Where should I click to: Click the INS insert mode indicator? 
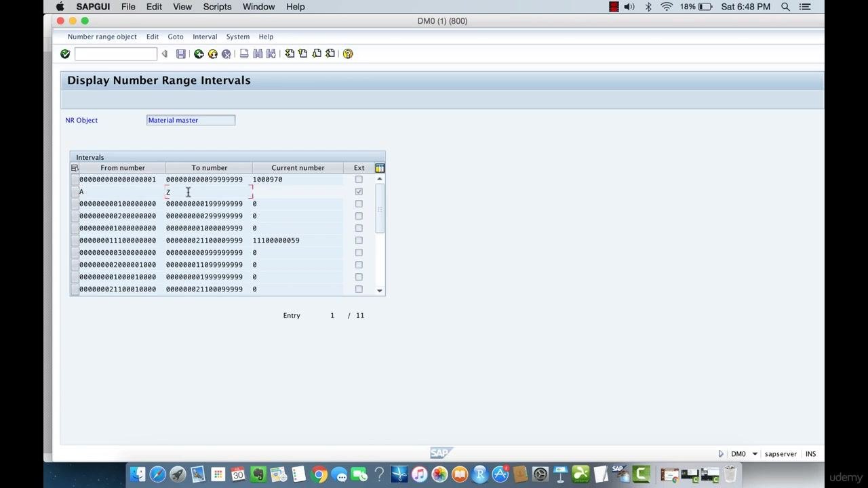point(810,454)
